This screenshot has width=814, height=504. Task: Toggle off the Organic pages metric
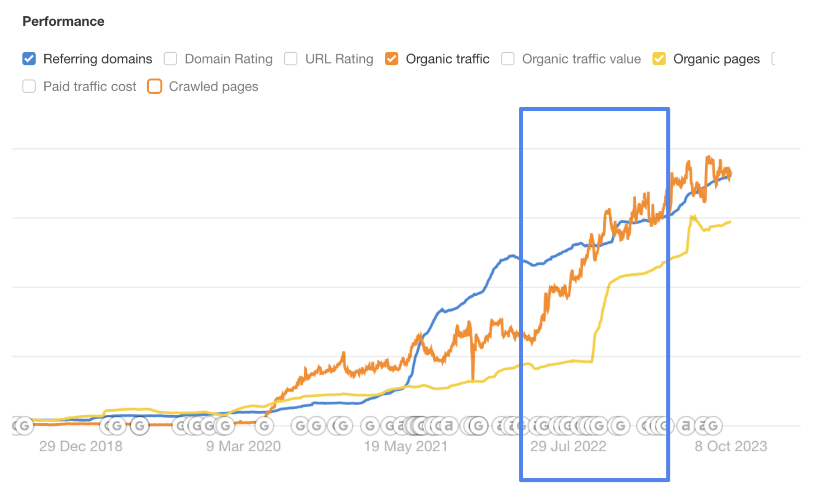(x=659, y=59)
